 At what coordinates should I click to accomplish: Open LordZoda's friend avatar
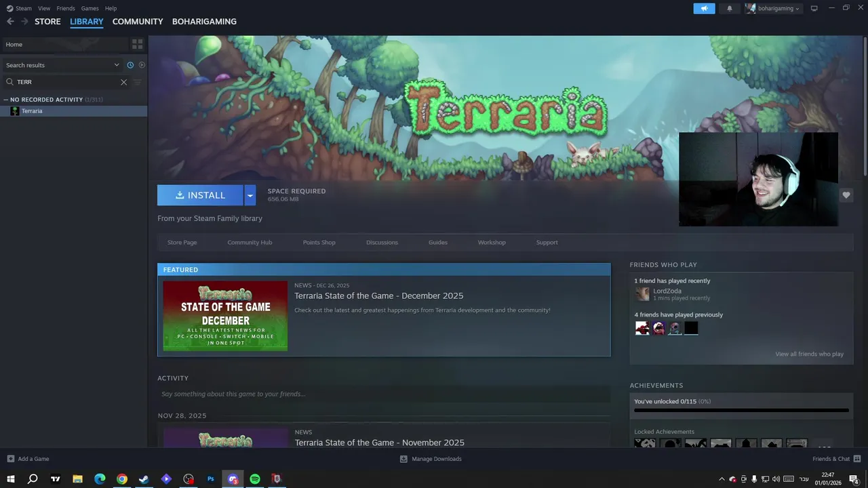pyautogui.click(x=642, y=294)
